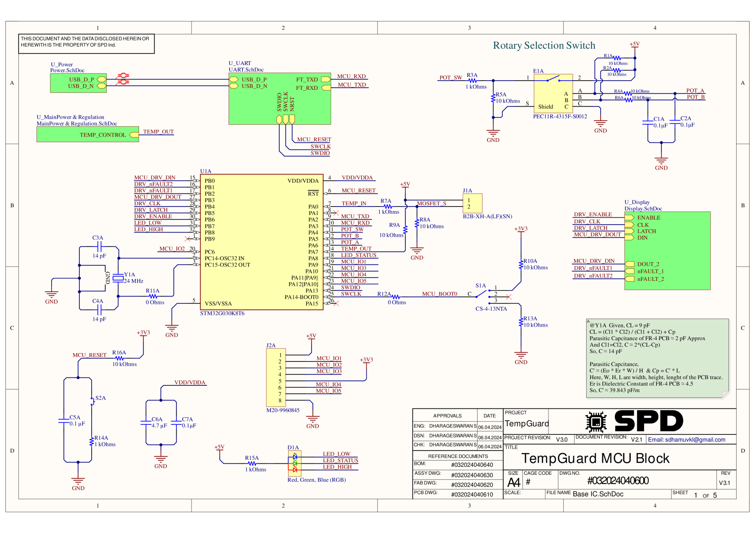Screen dimensions: 756x534
Task: Click the property notice text box
Action: point(87,44)
